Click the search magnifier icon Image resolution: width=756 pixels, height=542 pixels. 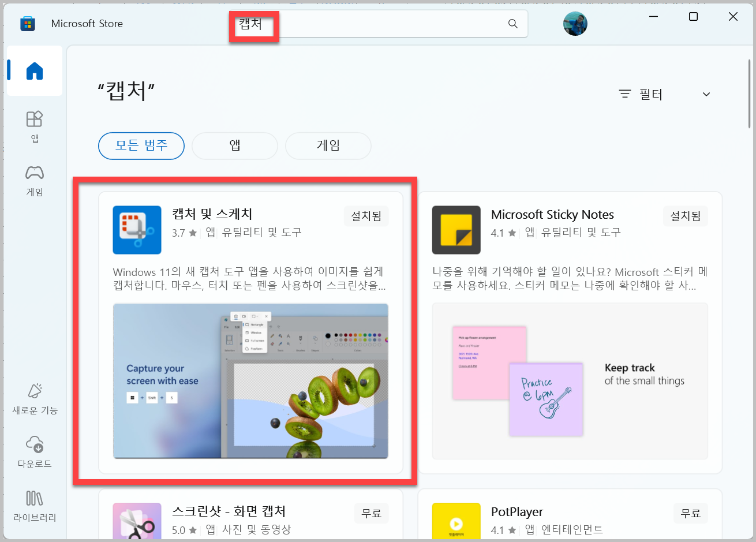coord(512,24)
